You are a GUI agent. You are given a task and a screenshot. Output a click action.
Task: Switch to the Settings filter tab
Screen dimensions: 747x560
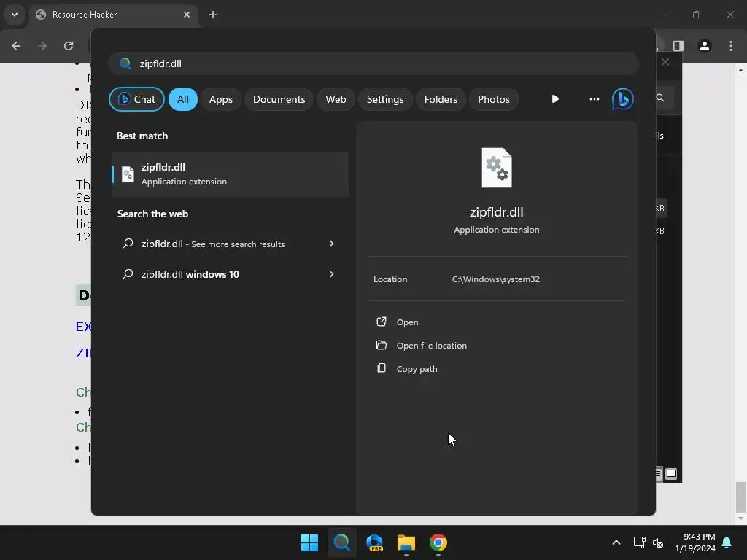[385, 99]
